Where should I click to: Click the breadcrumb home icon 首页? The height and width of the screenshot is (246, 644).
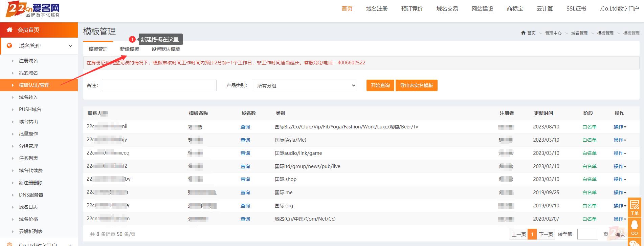[524, 33]
